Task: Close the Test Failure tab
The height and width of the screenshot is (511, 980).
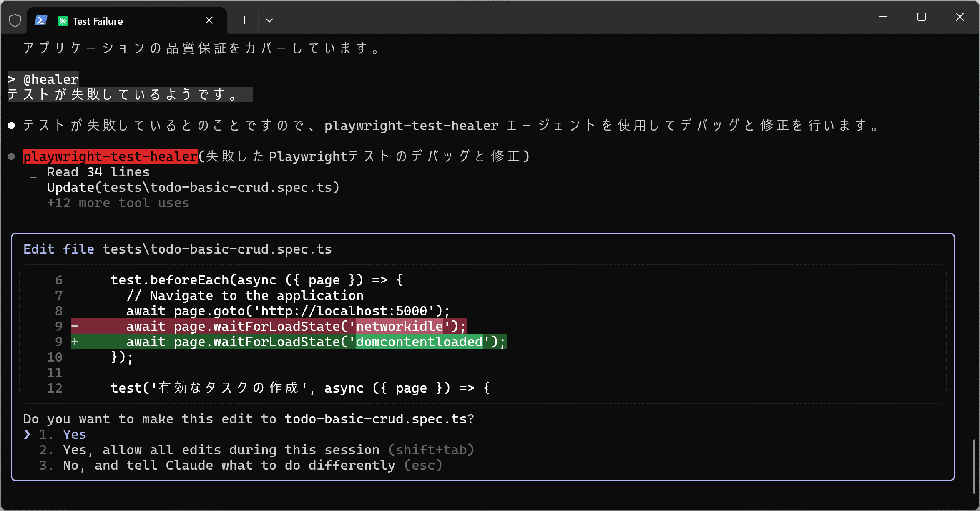Action: [x=209, y=20]
